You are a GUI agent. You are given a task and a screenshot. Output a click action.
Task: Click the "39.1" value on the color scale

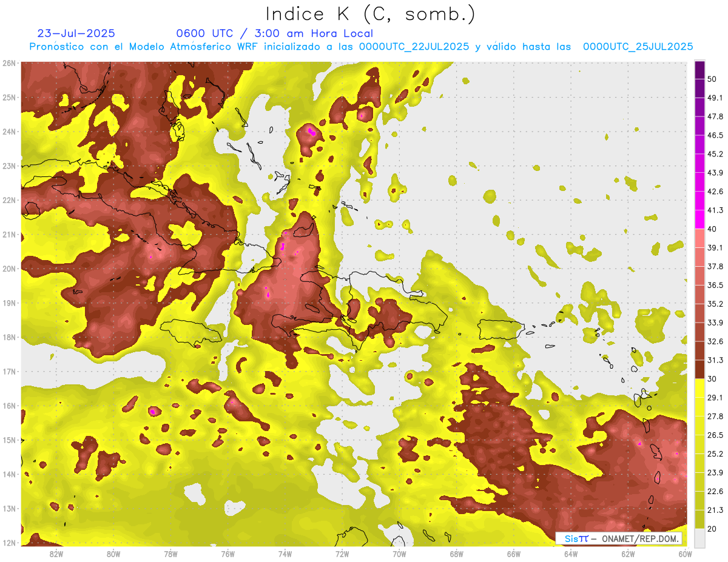(715, 247)
